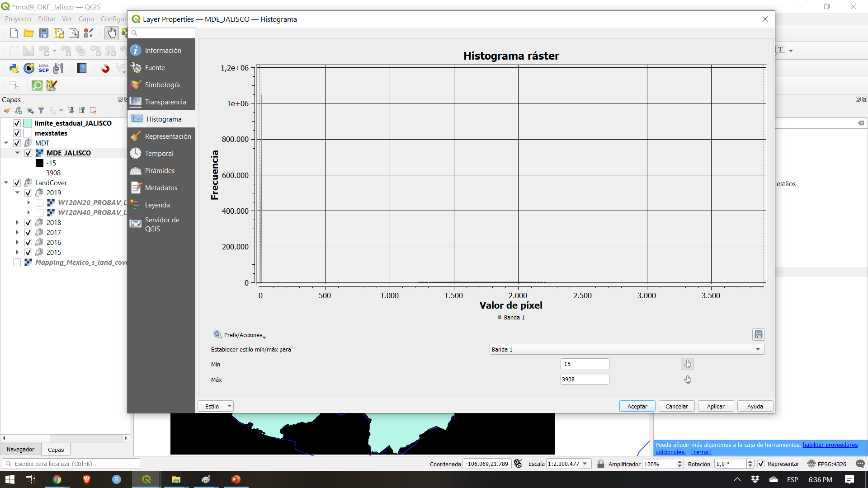Open the map paintbrush plugin icon
Screen dimensions: 868x488
coord(52,85)
